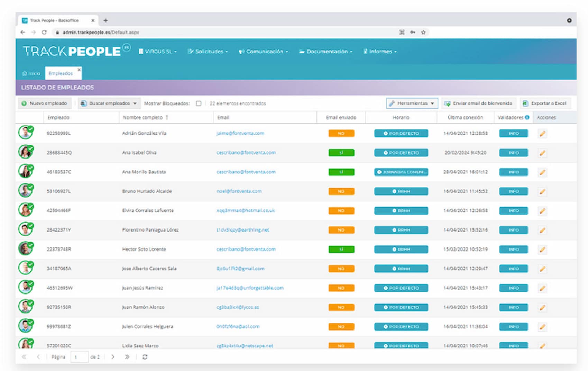Open the Documentación dropdown menu
Viewport: 588px width, 371px height.
pos(326,52)
